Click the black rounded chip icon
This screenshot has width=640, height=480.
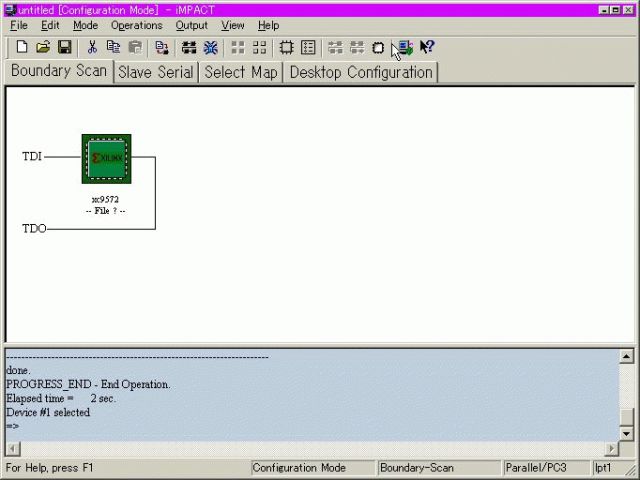pos(378,48)
